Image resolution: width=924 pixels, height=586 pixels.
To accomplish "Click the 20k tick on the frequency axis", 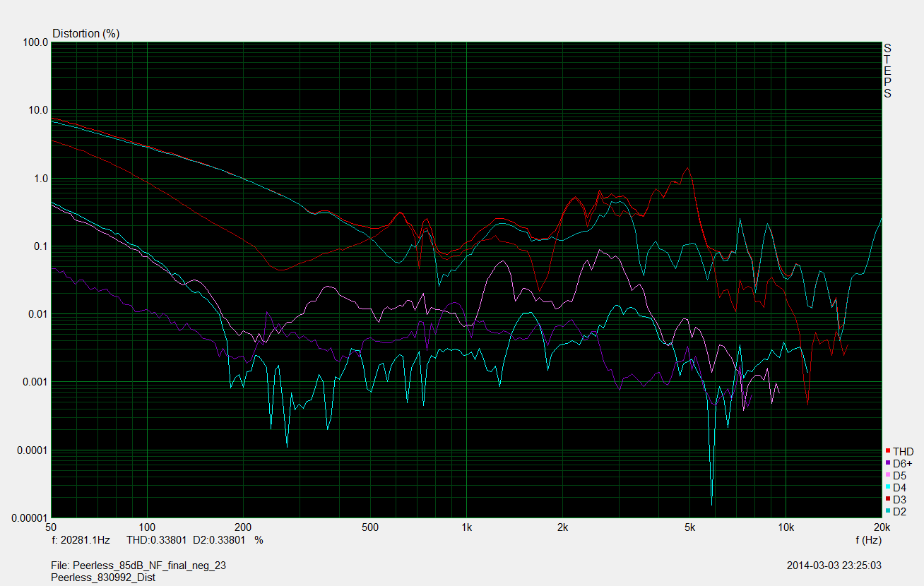I will [x=880, y=527].
